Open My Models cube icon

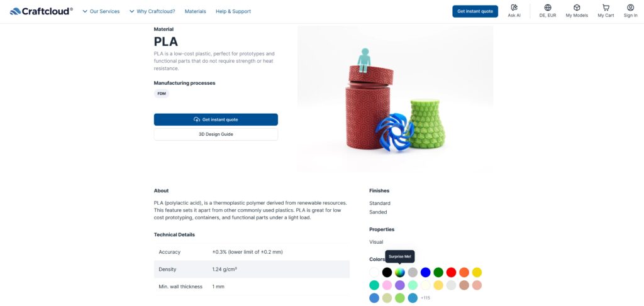pos(577,8)
